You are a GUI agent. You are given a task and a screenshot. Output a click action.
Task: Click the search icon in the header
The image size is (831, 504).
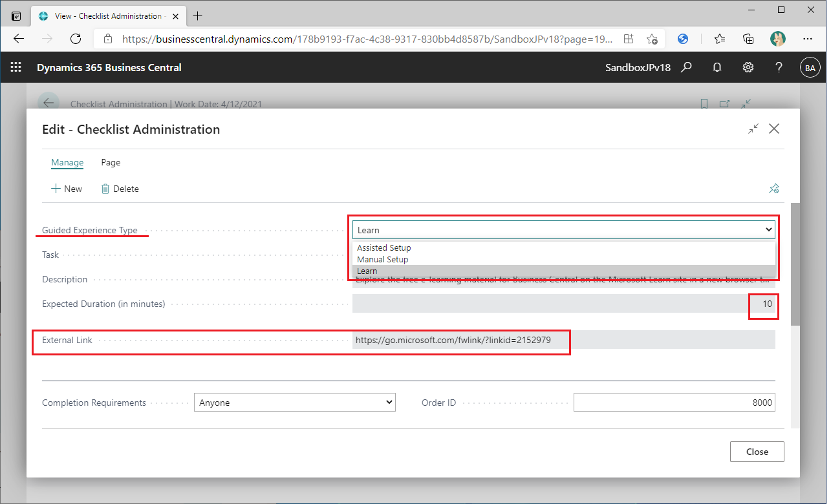tap(686, 67)
